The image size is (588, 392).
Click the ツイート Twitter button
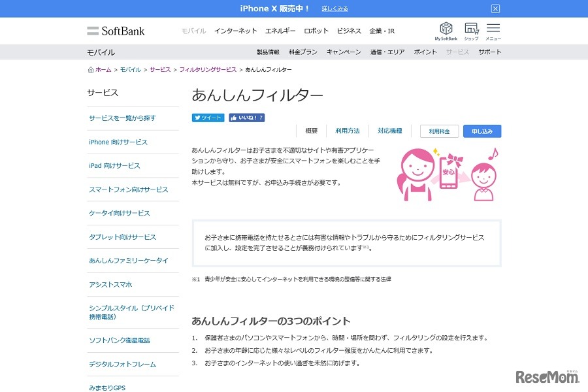tap(208, 118)
